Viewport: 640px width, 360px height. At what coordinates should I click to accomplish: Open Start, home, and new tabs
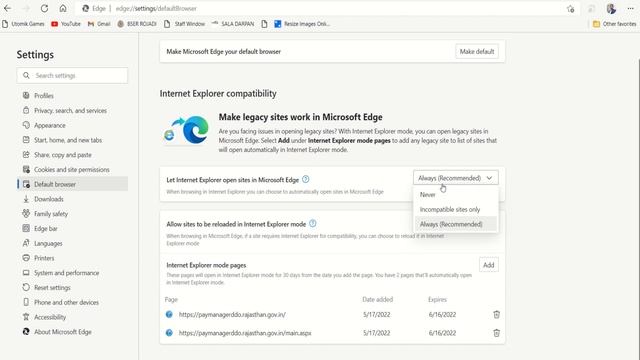pyautogui.click(x=72, y=140)
